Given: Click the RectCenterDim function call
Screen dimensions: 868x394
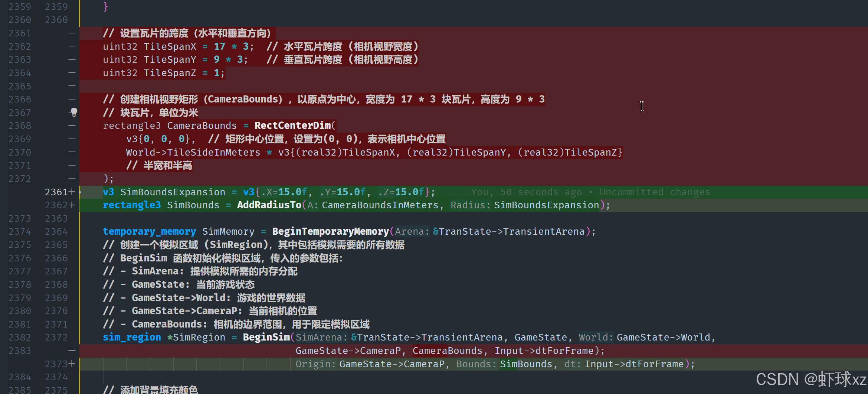Looking at the screenshot, I should (x=292, y=126).
